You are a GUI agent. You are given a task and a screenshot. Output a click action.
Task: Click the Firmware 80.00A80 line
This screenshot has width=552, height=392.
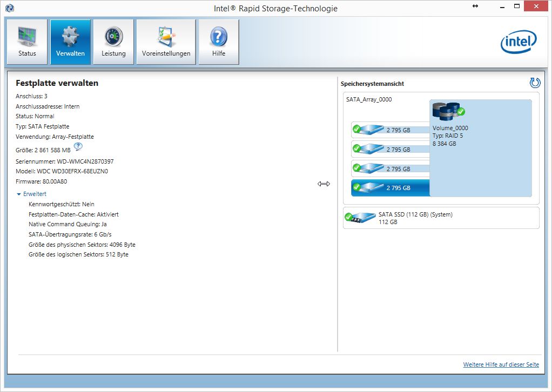pos(41,181)
